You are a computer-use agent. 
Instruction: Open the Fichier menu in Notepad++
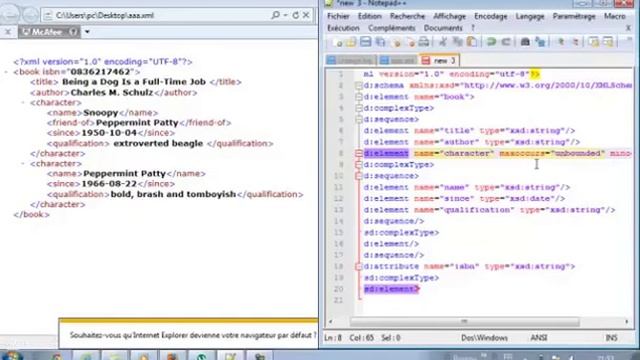click(338, 16)
